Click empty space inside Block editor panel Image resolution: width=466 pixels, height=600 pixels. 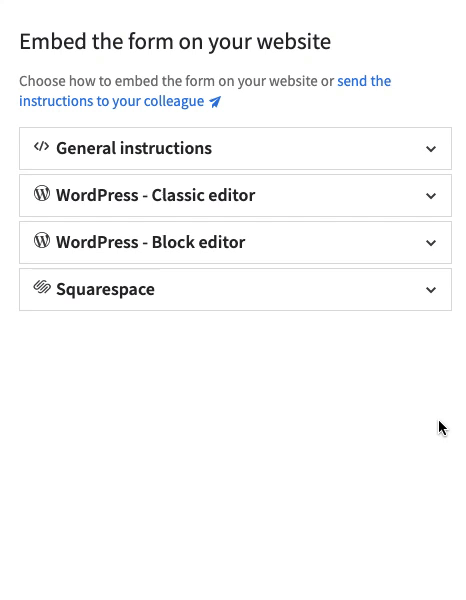point(333,243)
